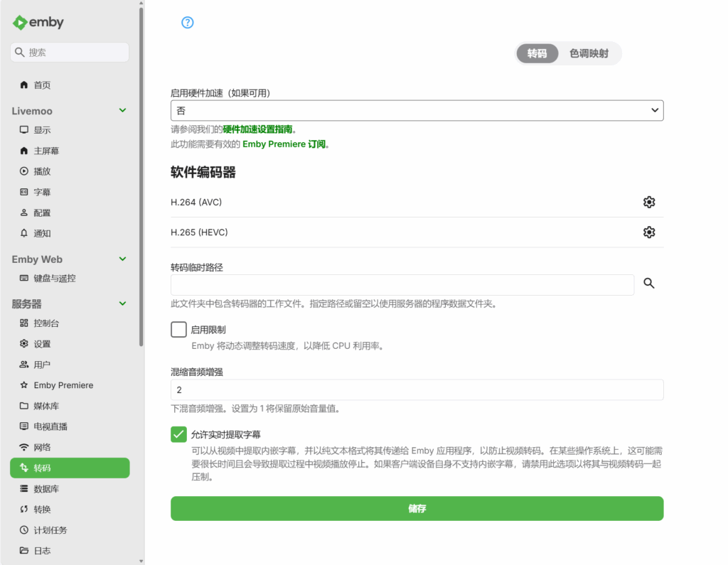Collapse the Livemoo section
The height and width of the screenshot is (565, 728).
tap(122, 110)
